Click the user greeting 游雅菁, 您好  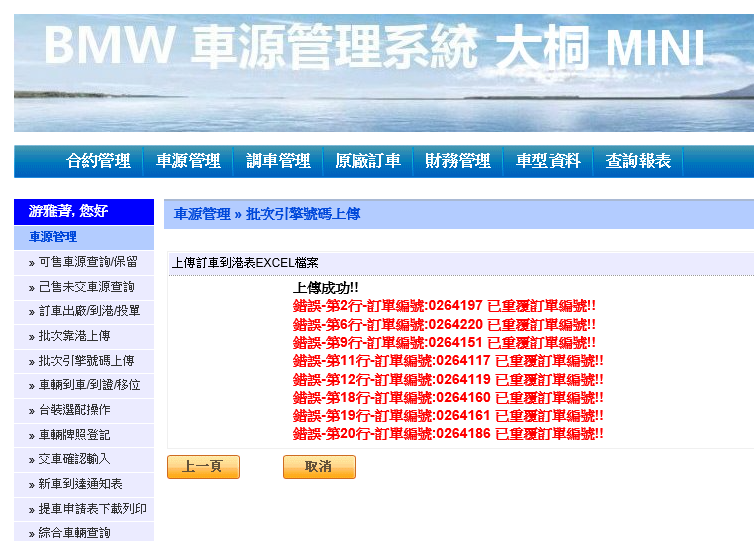tap(68, 211)
